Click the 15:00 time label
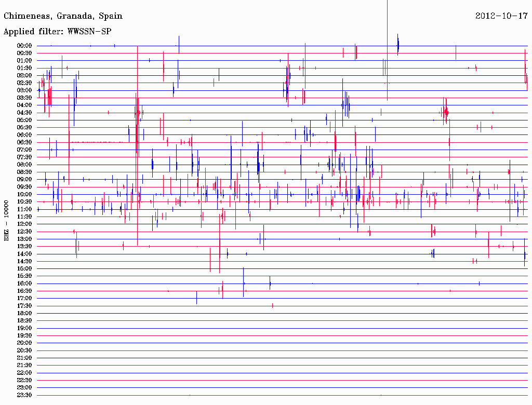 pyautogui.click(x=24, y=268)
